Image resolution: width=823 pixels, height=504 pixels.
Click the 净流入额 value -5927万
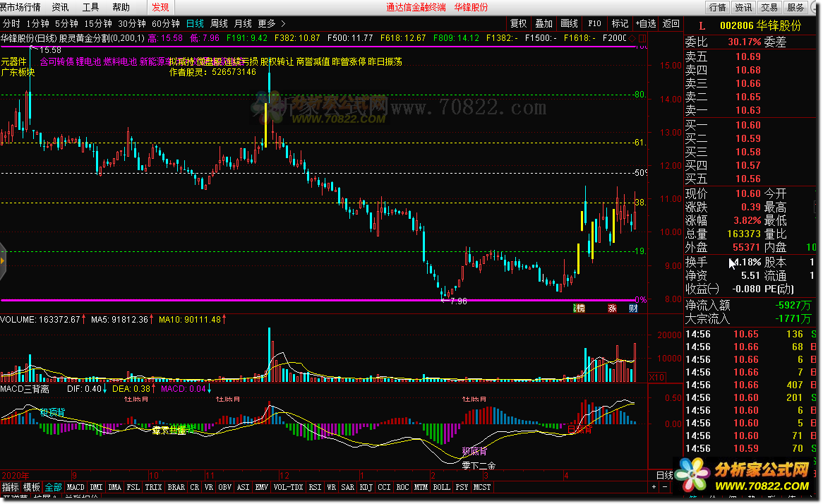pyautogui.click(x=793, y=306)
